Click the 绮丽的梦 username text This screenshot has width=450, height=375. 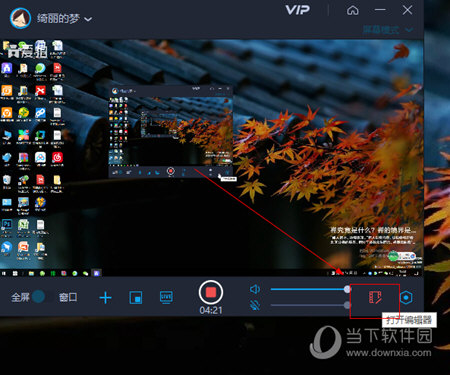[x=58, y=19]
